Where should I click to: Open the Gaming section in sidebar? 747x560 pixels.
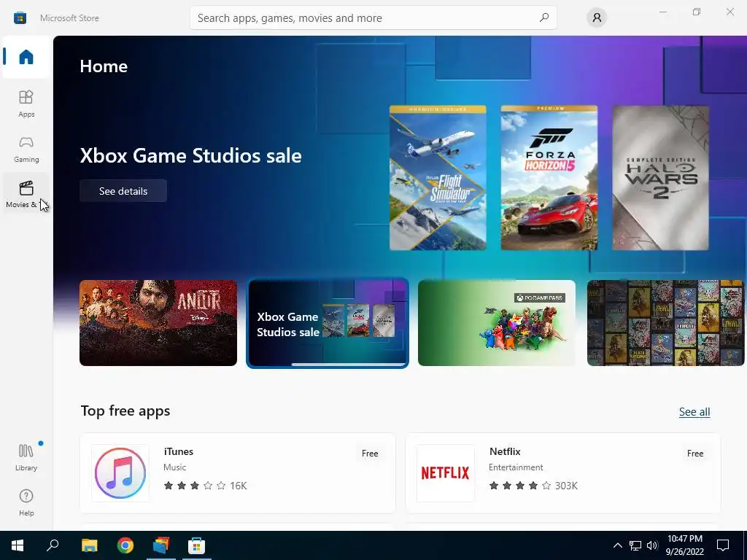point(26,149)
